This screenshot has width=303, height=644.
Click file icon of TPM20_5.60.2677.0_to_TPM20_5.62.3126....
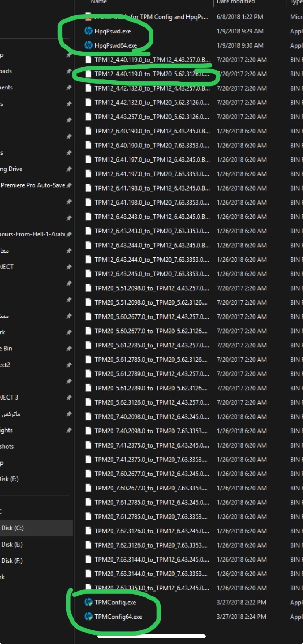coord(88,331)
